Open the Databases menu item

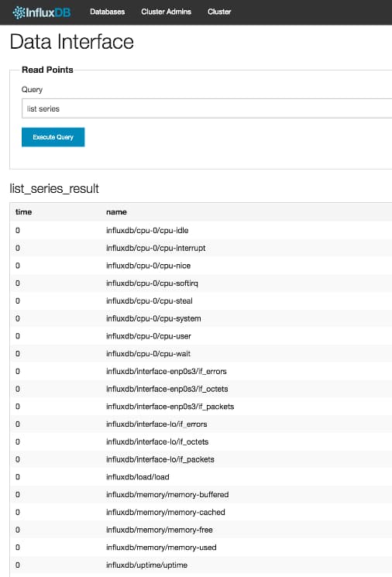(107, 12)
